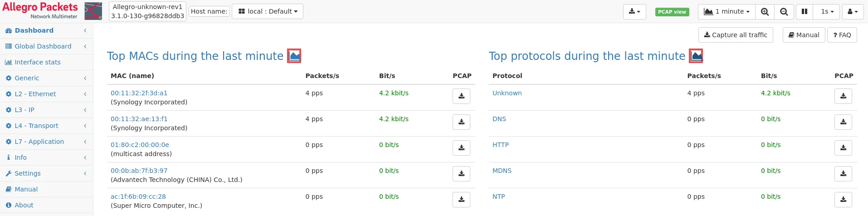Screen dimensions: 868x216
Task: Toggle the PCAP view badge
Action: [x=672, y=12]
